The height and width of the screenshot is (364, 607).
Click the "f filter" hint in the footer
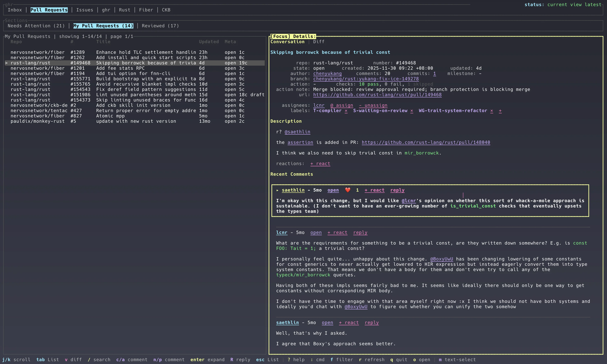342,360
